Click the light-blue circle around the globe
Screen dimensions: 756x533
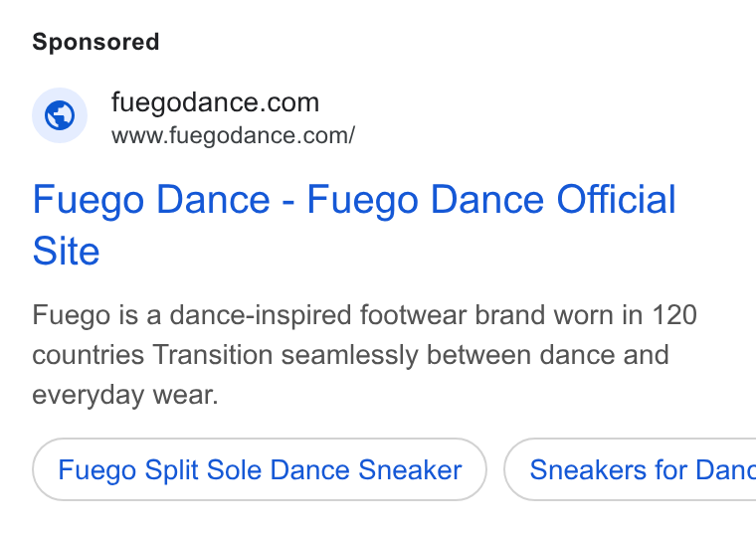point(60,115)
